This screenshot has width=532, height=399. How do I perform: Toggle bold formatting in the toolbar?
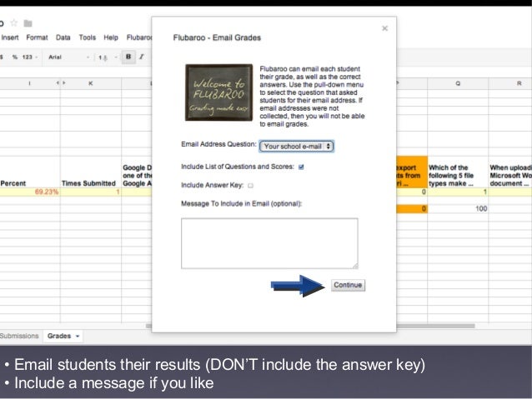[x=128, y=57]
